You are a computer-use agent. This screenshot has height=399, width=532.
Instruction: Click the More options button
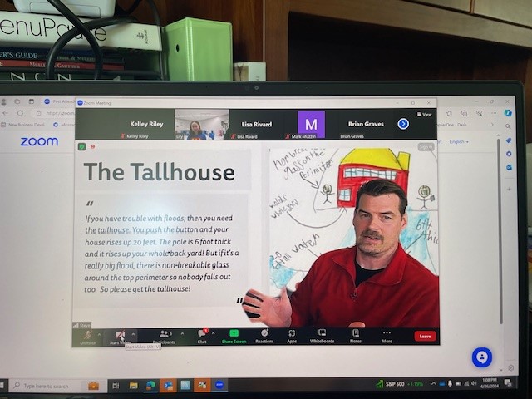coord(387,336)
